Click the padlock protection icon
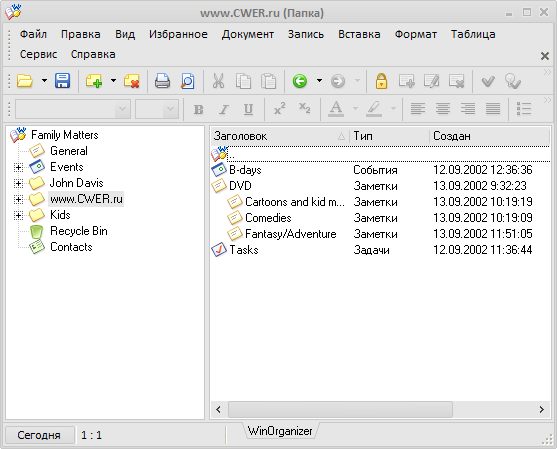Viewport: 557px width, 449px height. pos(381,81)
